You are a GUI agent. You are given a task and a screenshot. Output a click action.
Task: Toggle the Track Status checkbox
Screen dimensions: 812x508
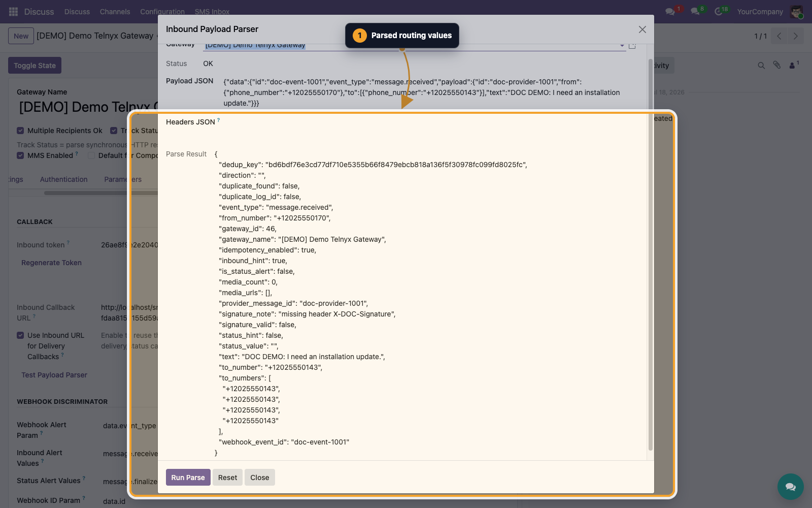click(x=114, y=131)
